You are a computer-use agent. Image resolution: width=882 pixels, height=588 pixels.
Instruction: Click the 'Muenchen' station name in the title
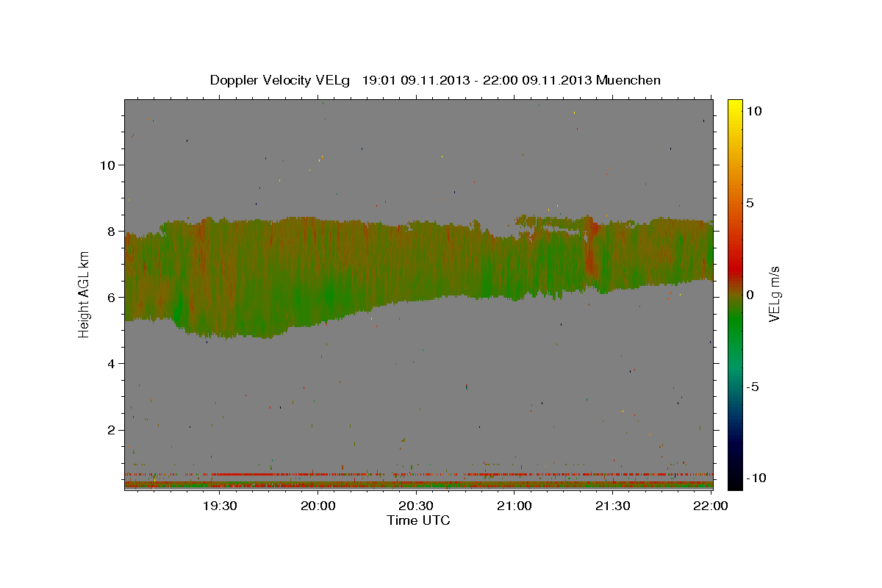coord(628,80)
